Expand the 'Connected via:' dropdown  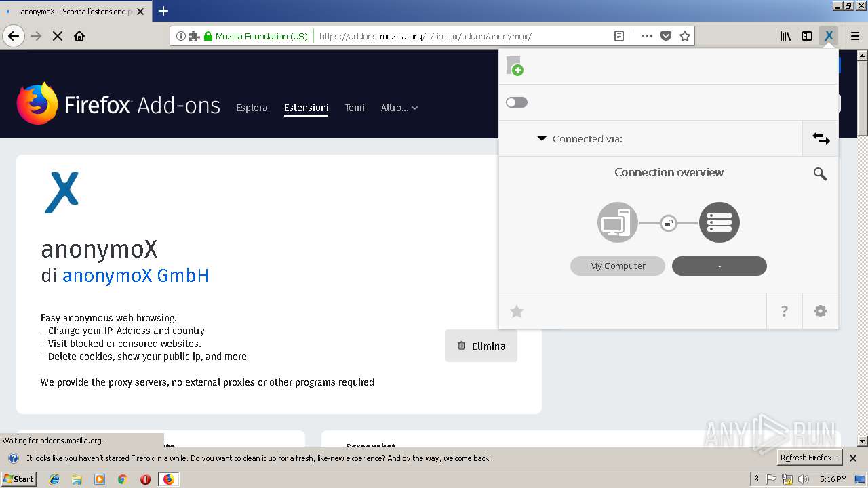coord(542,138)
